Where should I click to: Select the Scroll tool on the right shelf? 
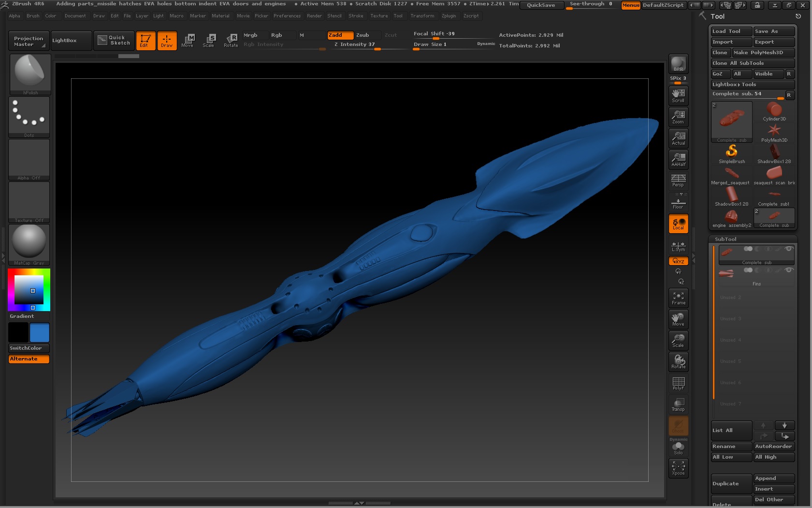pyautogui.click(x=678, y=95)
